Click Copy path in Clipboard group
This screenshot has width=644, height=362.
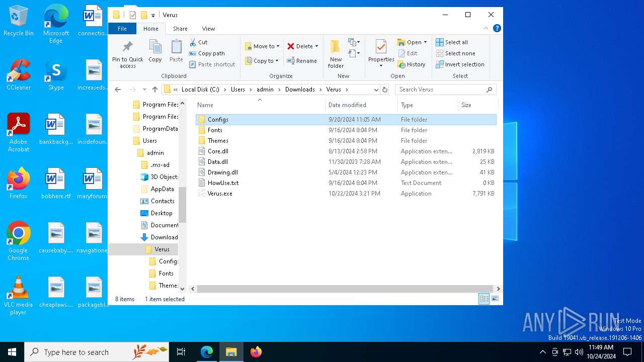pyautogui.click(x=207, y=53)
